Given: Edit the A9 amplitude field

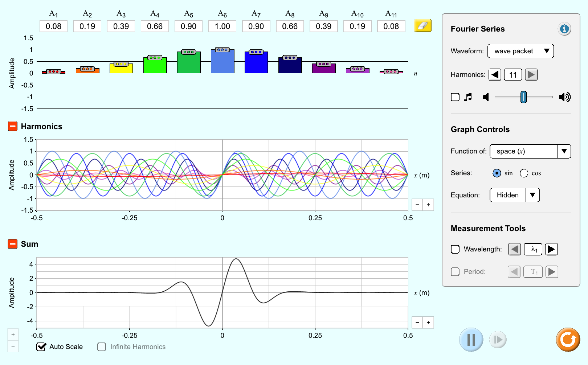Looking at the screenshot, I should coord(323,26).
